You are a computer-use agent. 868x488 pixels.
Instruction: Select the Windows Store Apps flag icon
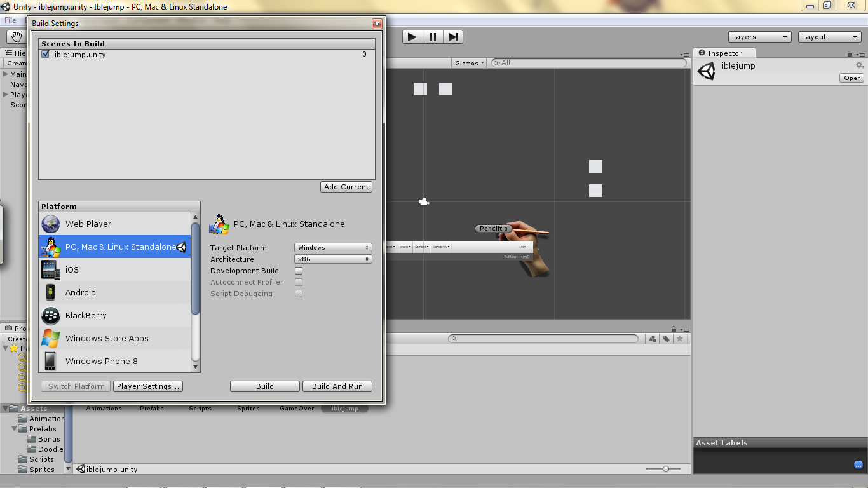coord(51,338)
